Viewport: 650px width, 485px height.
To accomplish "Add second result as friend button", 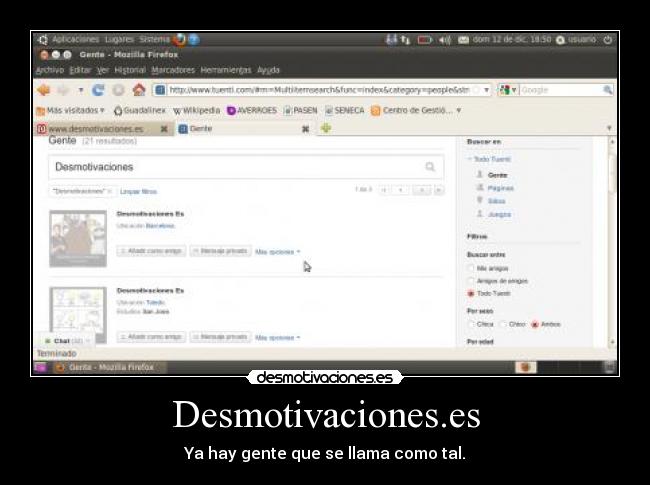I will point(151,337).
